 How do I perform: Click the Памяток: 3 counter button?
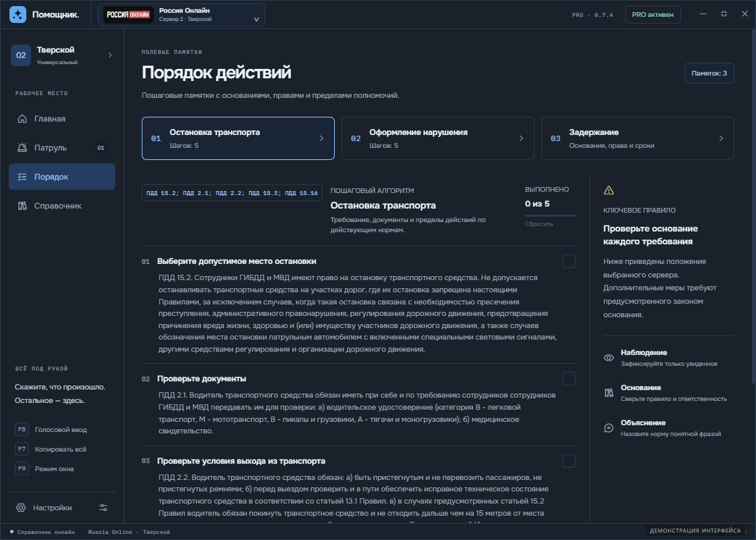click(709, 74)
